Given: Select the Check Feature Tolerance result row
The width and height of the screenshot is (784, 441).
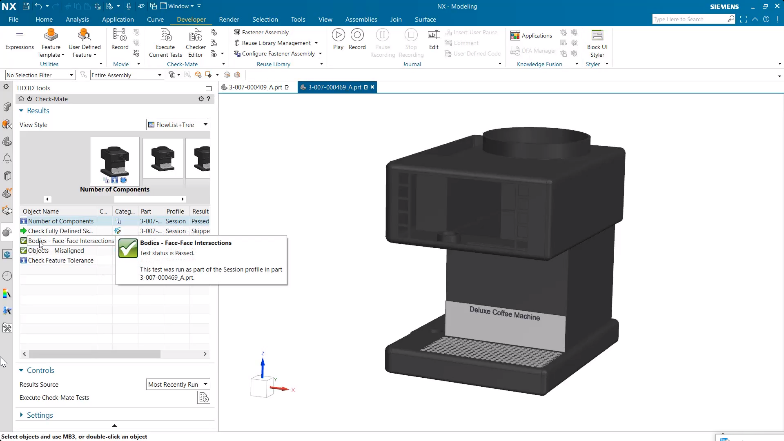Looking at the screenshot, I should (60, 260).
